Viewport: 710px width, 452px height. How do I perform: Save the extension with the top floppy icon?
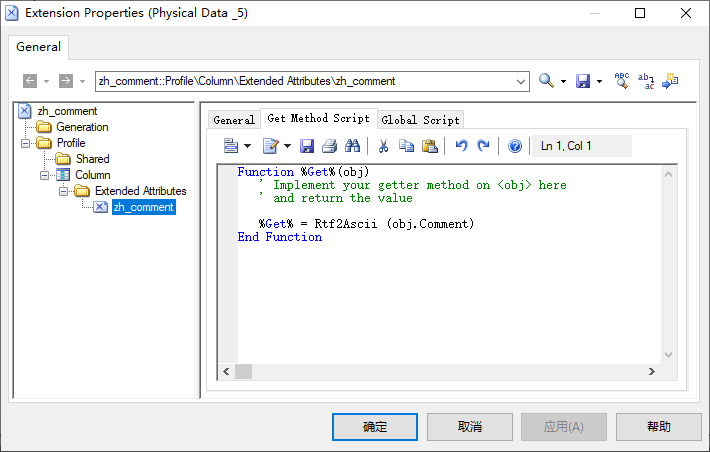[583, 81]
